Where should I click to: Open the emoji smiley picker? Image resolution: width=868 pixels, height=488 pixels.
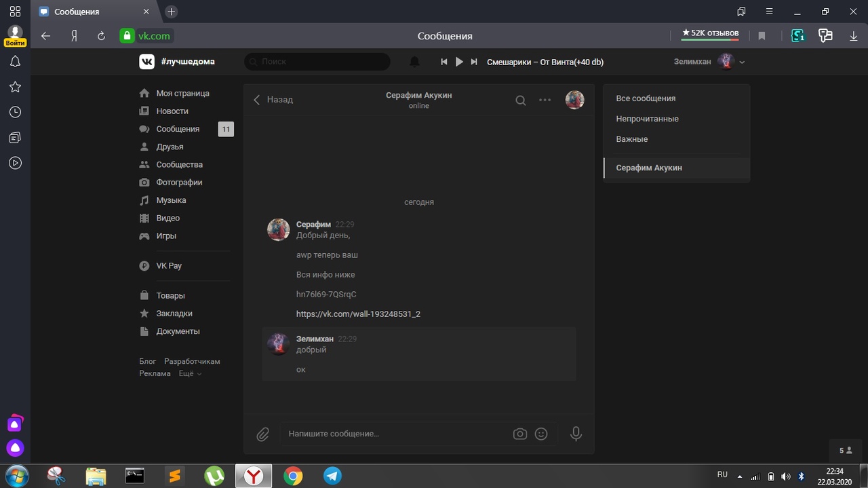tap(541, 434)
